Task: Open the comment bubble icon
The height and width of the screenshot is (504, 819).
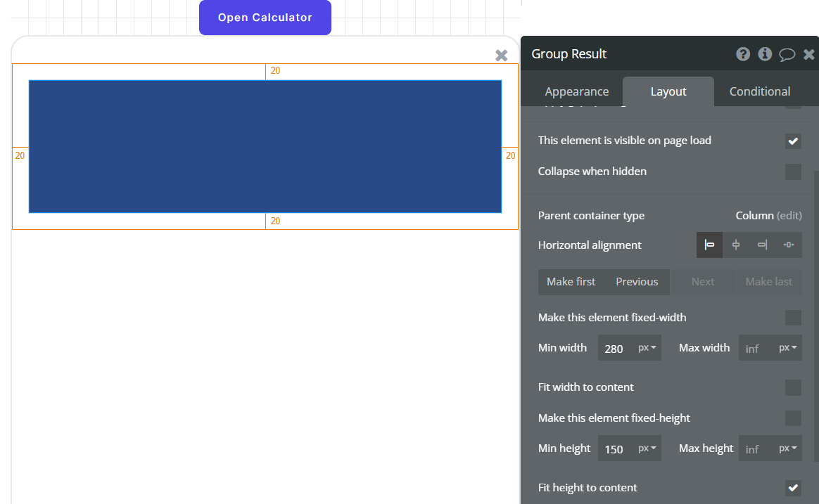Action: [x=787, y=55]
